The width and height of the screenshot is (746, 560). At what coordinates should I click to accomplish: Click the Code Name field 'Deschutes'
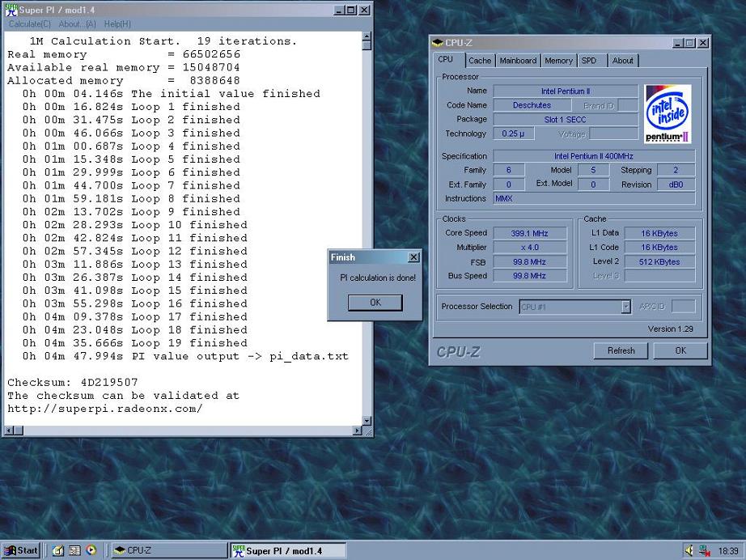pos(532,105)
